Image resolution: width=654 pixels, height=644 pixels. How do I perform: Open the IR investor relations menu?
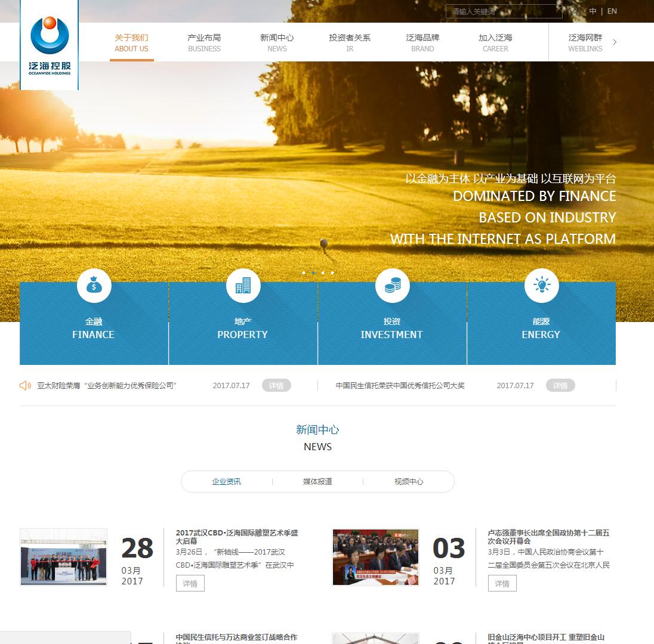[350, 42]
